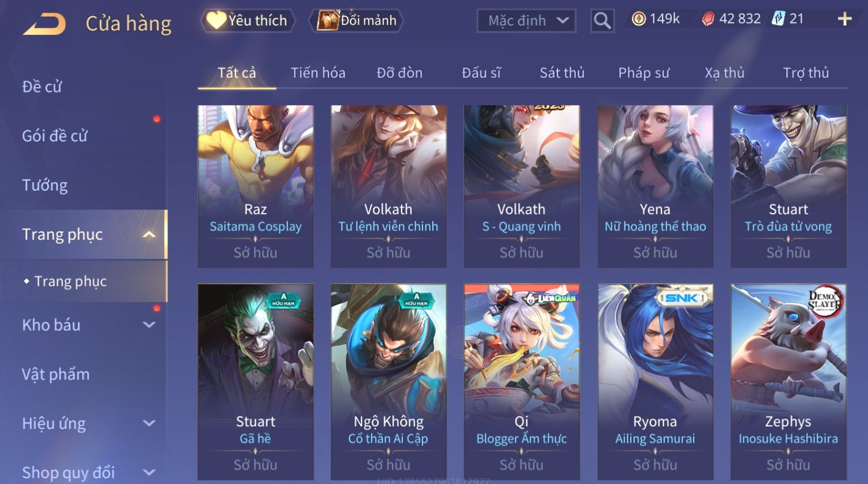Open favorites with the heart icon
868x484 pixels.
pyautogui.click(x=216, y=20)
